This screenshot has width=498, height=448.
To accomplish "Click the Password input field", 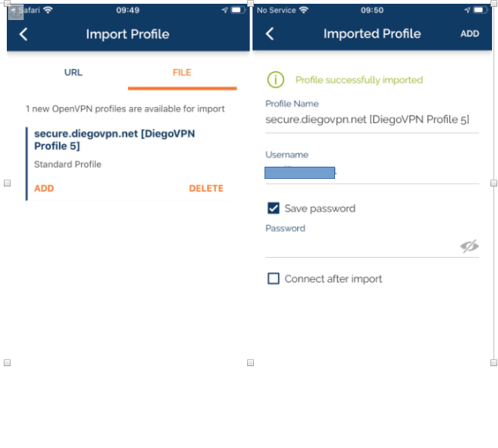I will [360, 246].
